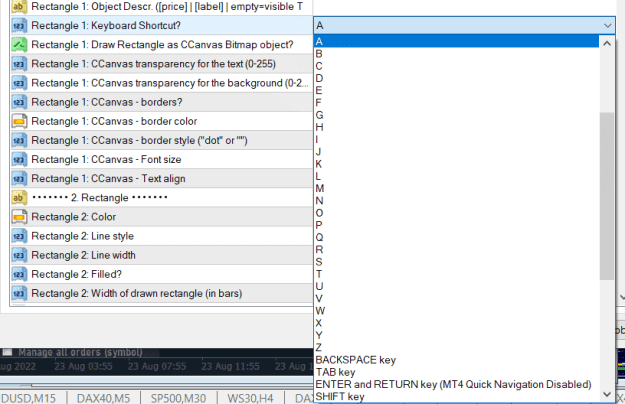Click icon beside Rectangle 2: Filled?
Viewport: 625px width, 404px height.
[x=19, y=274]
